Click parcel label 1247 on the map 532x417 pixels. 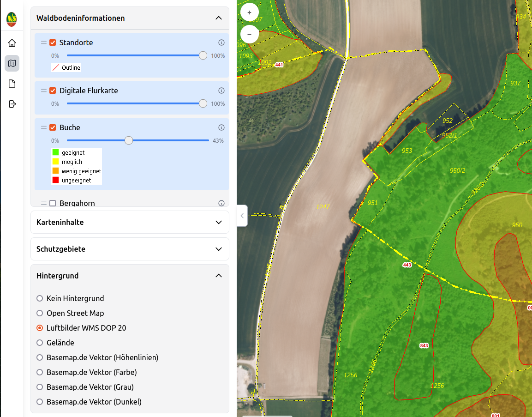tap(323, 207)
